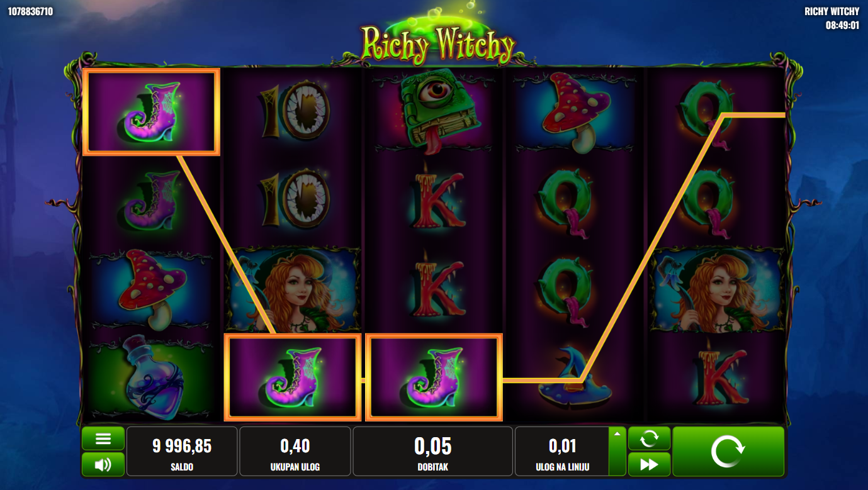Select the blue witch hat symbol

tap(575, 377)
